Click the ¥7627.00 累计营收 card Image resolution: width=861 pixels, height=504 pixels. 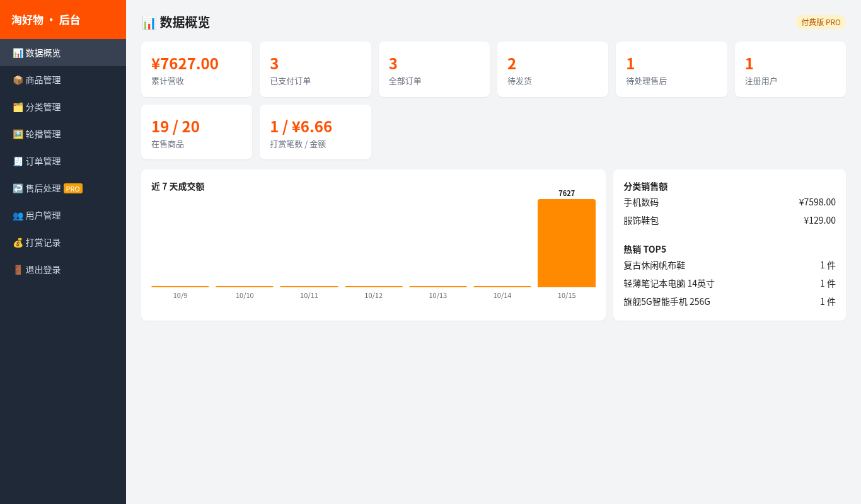(x=197, y=69)
